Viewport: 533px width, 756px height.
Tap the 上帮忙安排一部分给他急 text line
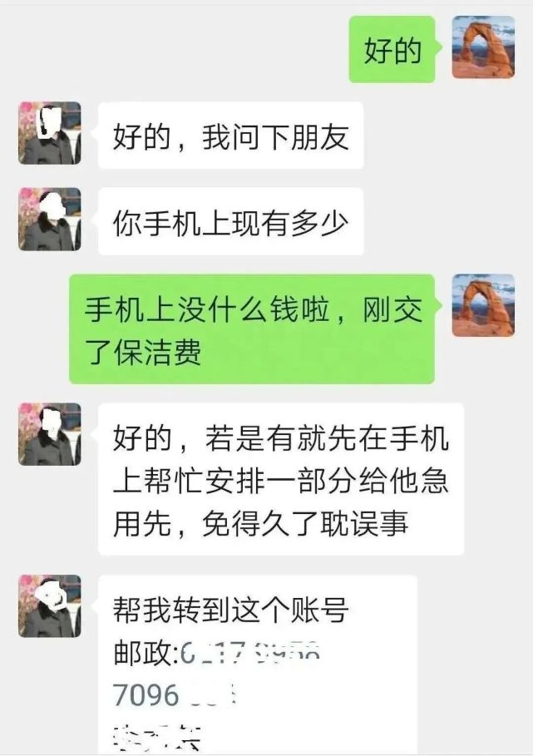[281, 481]
